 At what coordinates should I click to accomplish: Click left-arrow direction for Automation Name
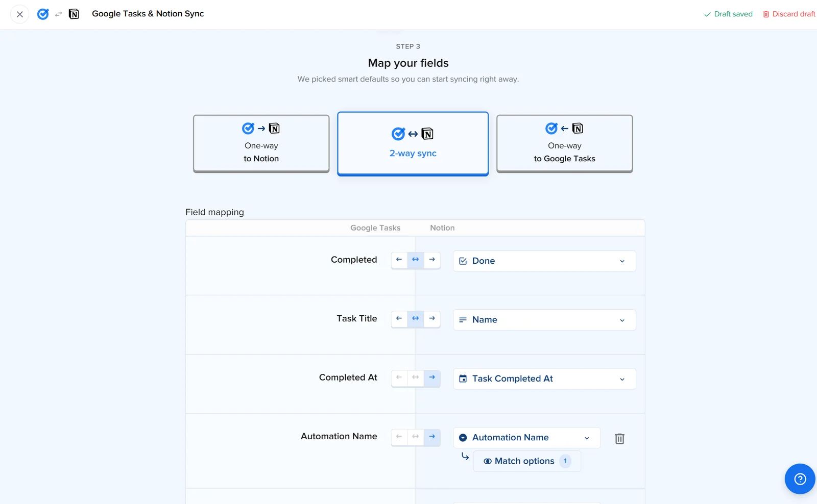tap(399, 437)
